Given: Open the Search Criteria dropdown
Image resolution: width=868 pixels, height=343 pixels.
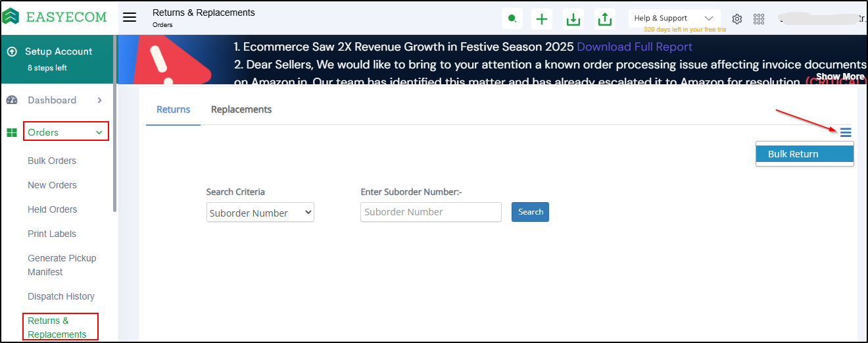Looking at the screenshot, I should coord(260,213).
